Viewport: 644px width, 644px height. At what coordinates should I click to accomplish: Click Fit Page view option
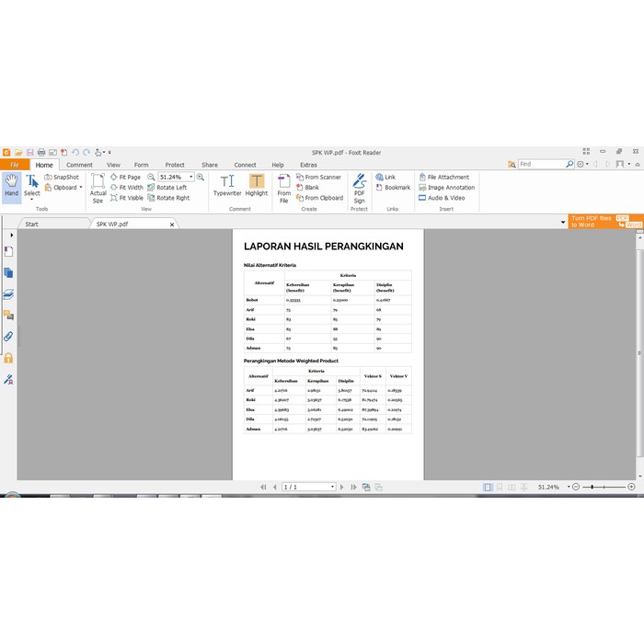[x=126, y=177]
